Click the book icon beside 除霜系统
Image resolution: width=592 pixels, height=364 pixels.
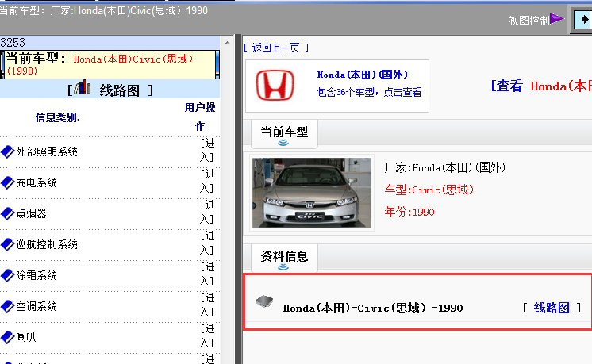tap(8, 275)
